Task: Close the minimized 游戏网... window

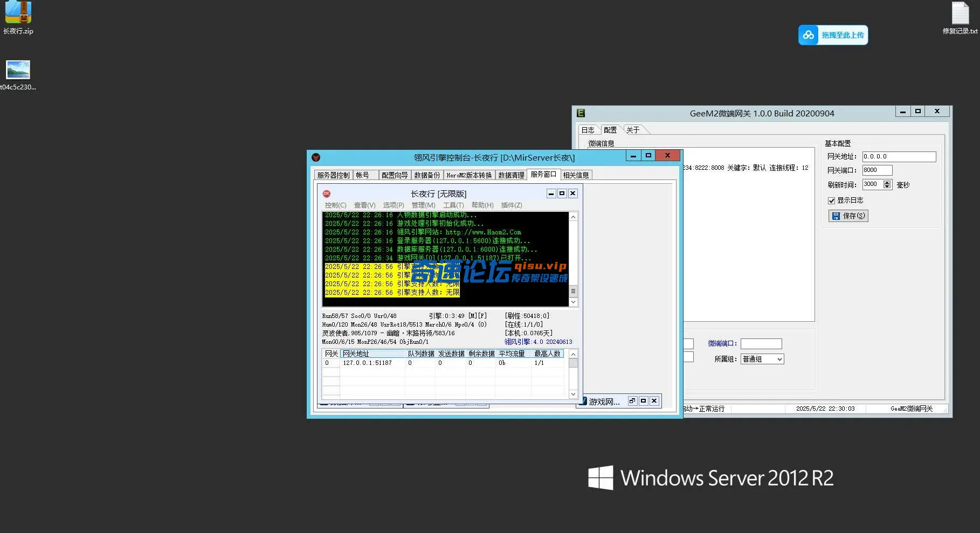Action: point(654,401)
